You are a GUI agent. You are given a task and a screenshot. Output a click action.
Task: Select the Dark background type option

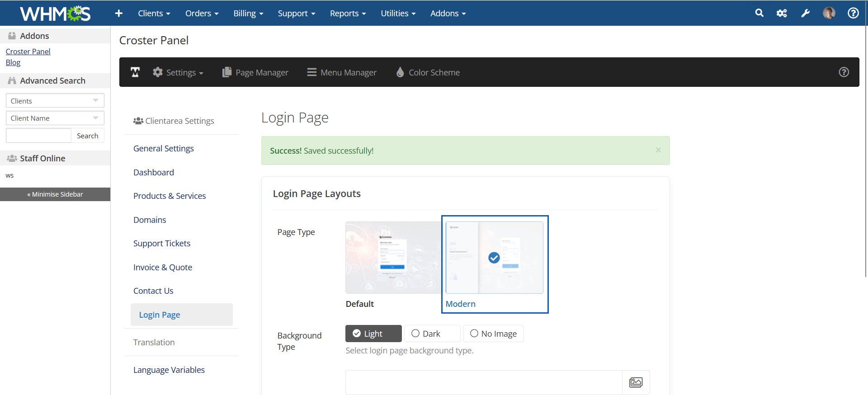[x=432, y=334]
